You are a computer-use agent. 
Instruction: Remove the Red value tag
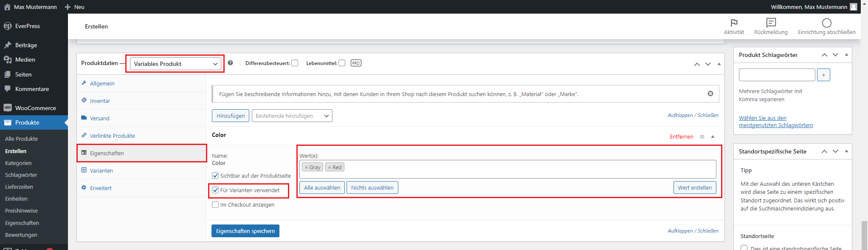330,168
